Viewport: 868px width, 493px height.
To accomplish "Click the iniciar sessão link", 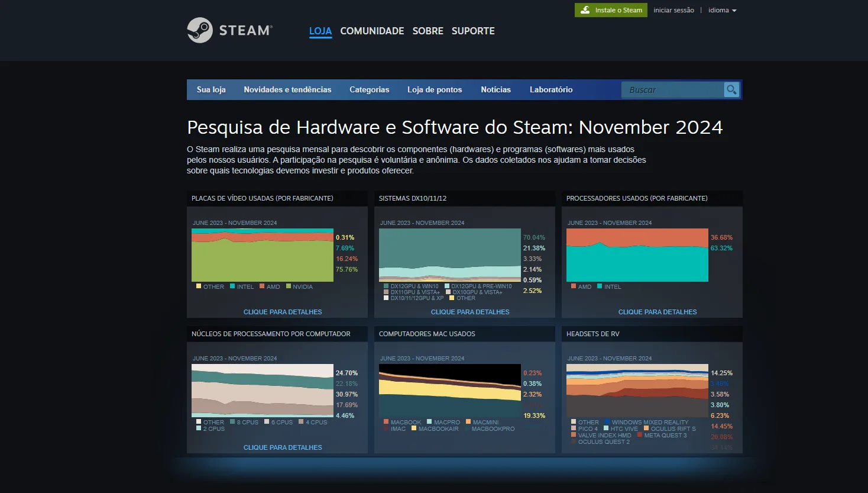I will [673, 10].
